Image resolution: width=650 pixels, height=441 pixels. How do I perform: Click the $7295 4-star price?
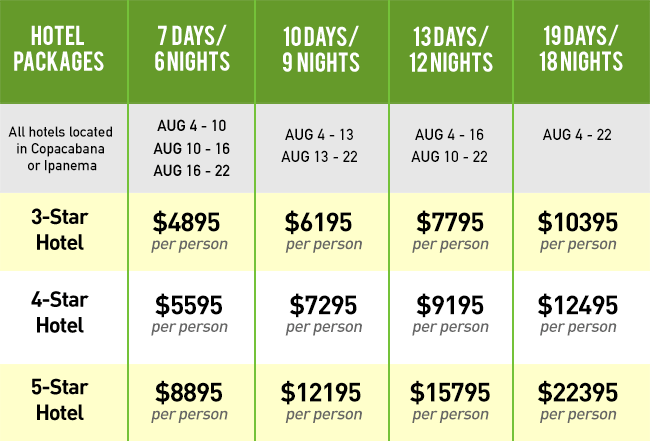click(323, 305)
